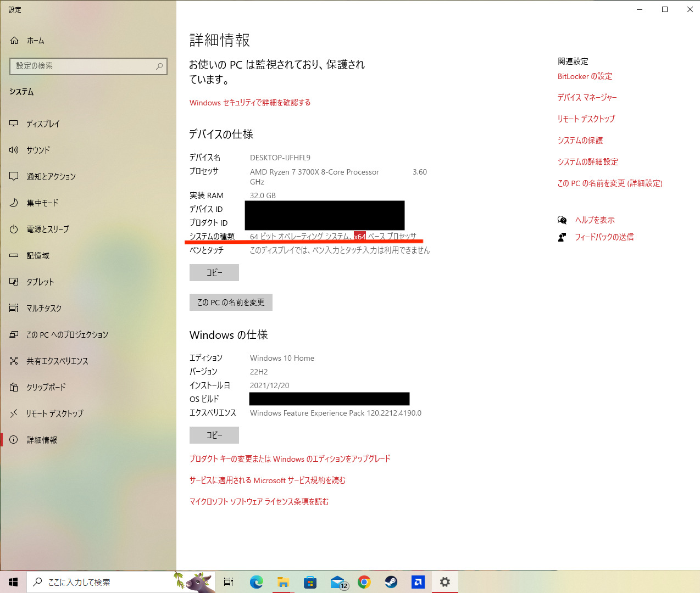Image resolution: width=700 pixels, height=593 pixels.
Task: Open マルチタスク settings
Action: 44,308
